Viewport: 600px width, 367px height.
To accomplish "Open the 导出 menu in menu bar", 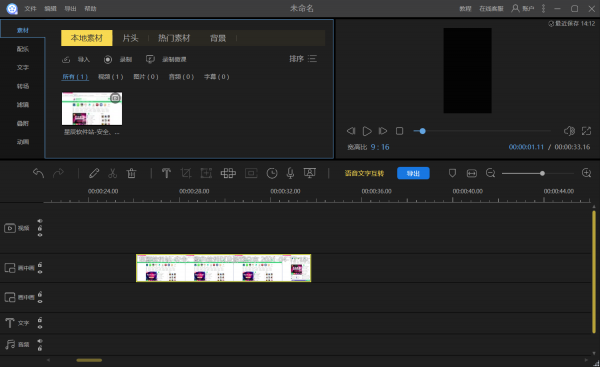I will pyautogui.click(x=70, y=8).
